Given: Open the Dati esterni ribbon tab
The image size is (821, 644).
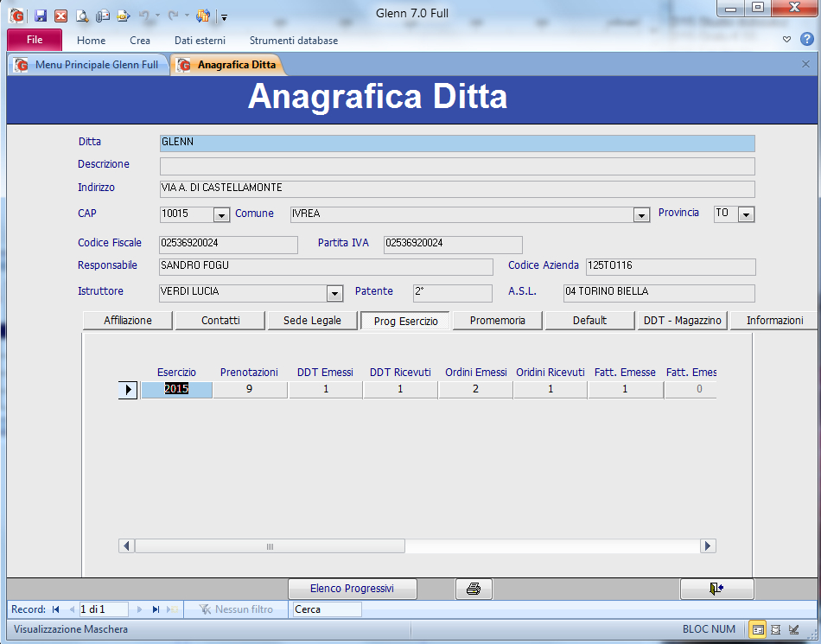Looking at the screenshot, I should 200,41.
